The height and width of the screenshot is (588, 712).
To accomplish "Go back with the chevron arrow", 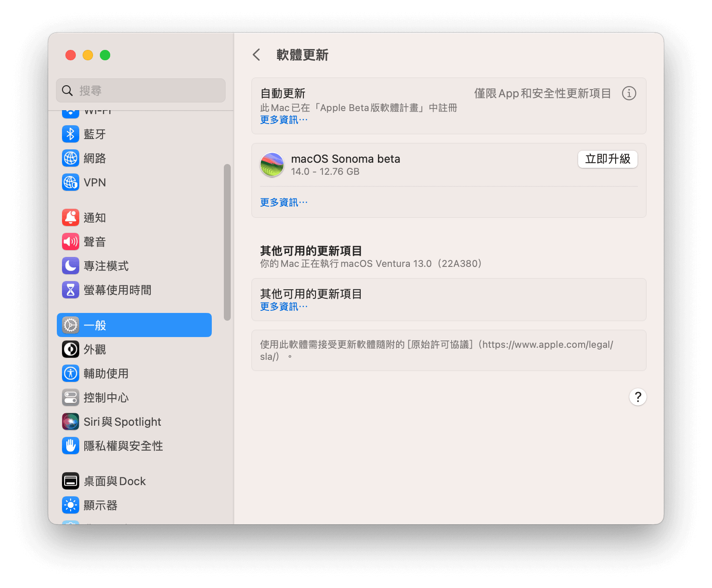I will tap(257, 55).
